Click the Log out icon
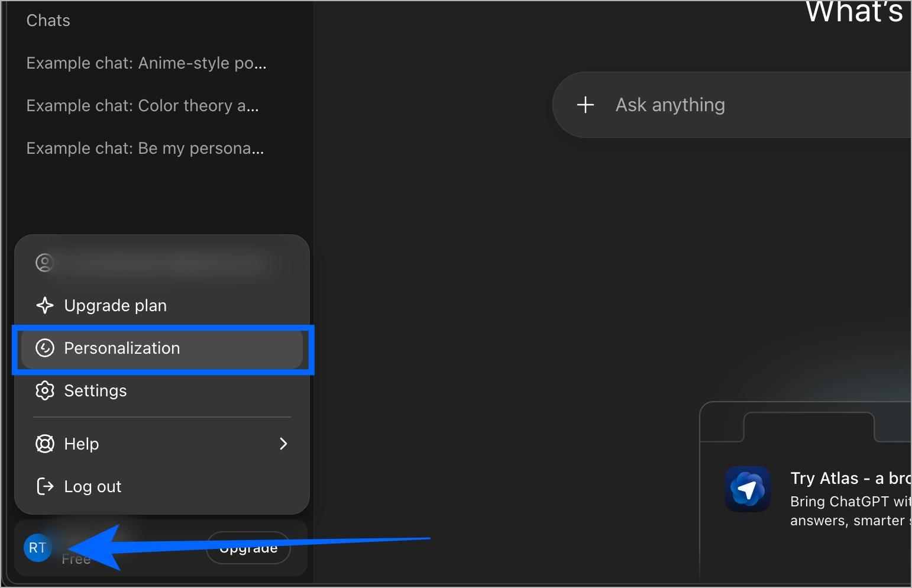 pos(44,486)
